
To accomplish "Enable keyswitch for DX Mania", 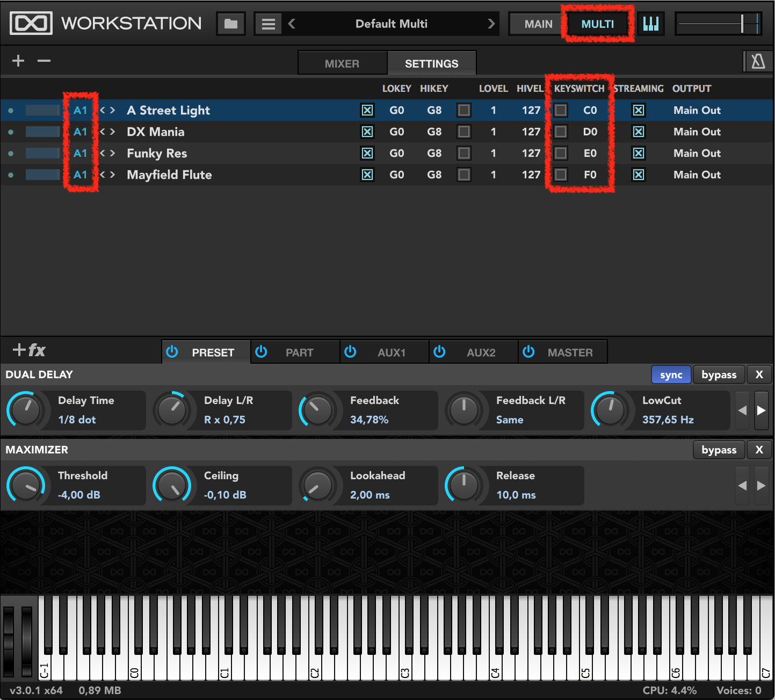I will [x=561, y=132].
